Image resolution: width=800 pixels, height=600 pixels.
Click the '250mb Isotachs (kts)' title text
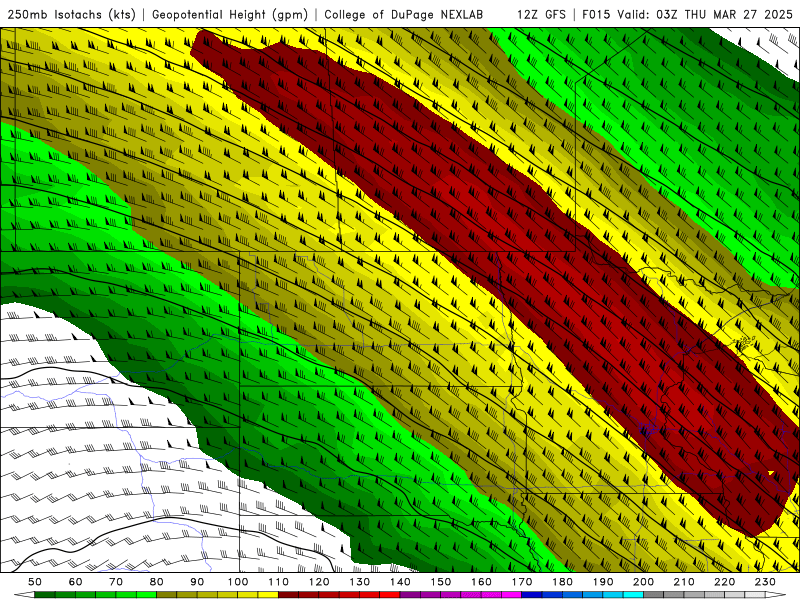pos(71,14)
